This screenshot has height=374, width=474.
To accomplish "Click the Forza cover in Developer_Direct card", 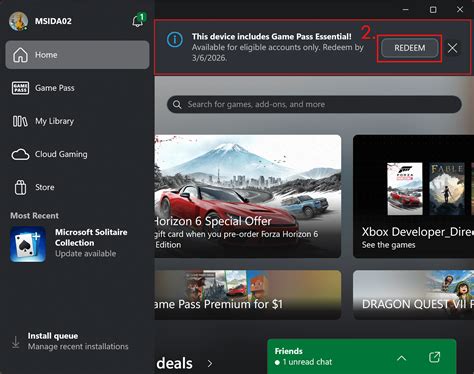I will (x=405, y=189).
